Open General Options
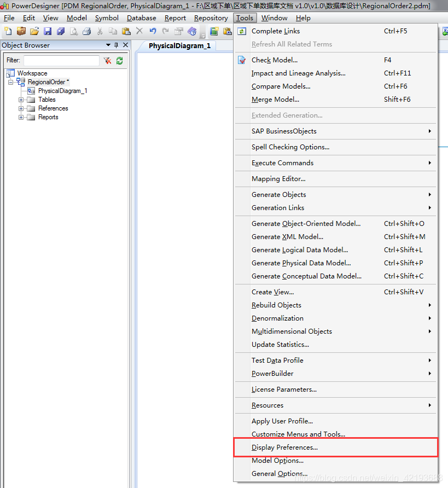This screenshot has width=448, height=488. coord(336,473)
